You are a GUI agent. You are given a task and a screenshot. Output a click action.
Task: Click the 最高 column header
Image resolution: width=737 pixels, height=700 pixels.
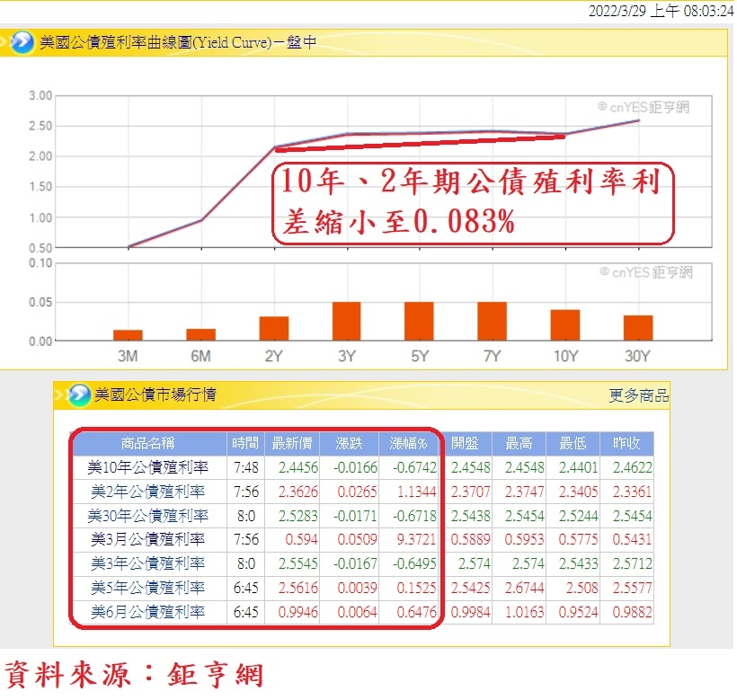[x=519, y=444]
